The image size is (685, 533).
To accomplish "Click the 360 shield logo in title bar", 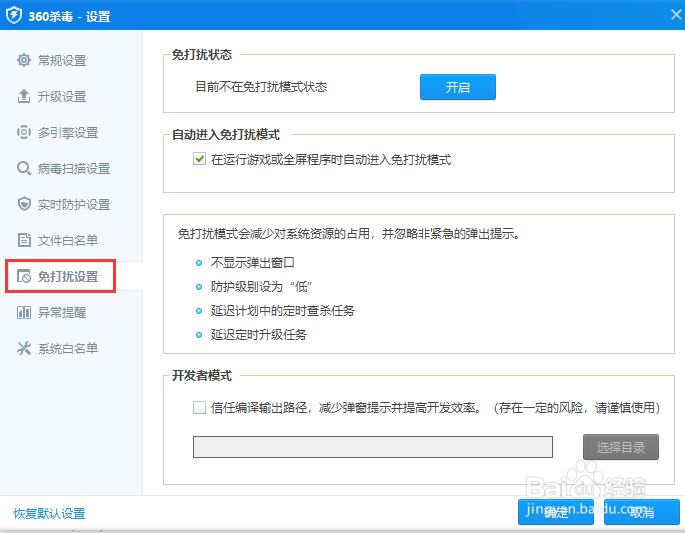I will point(14,16).
